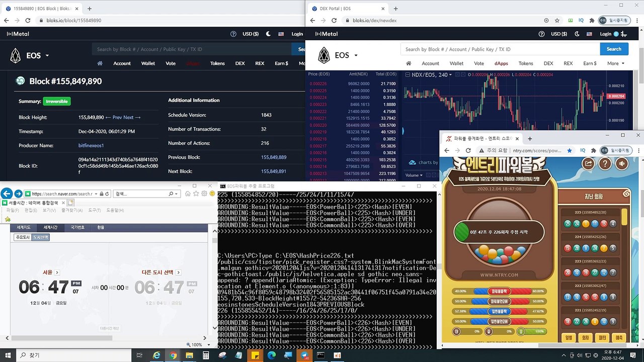The height and width of the screenshot is (362, 644).
Task: Open the Internet Explorer home icon
Action: 188,194
